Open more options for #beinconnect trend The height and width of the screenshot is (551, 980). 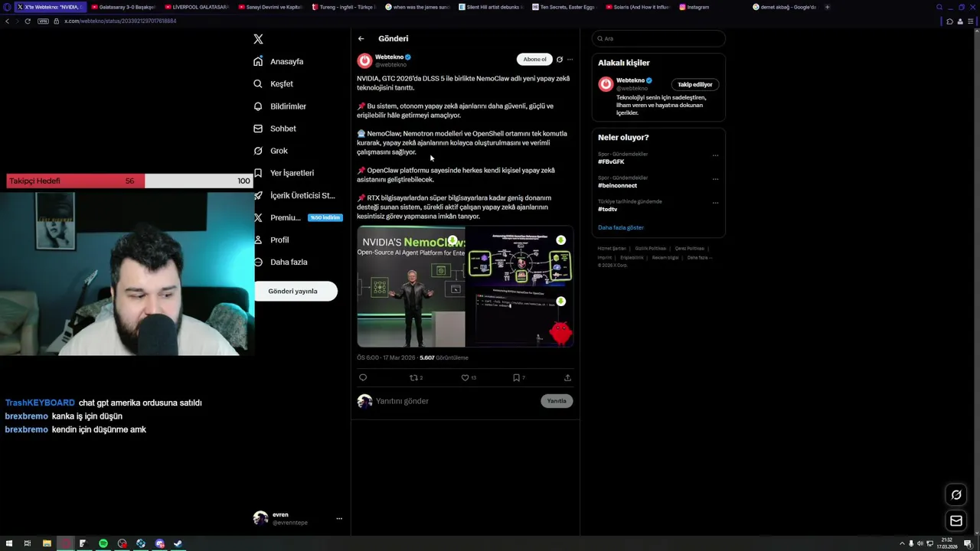coord(715,179)
